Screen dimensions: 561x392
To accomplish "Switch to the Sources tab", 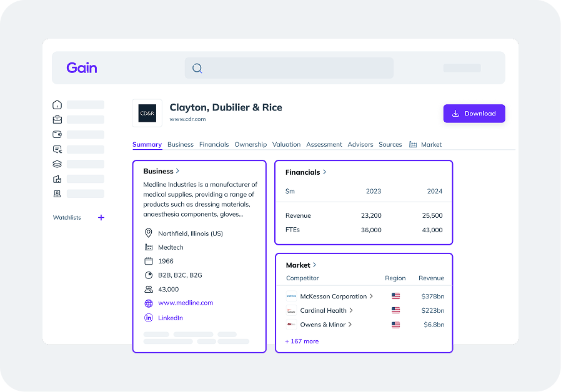I will click(390, 144).
